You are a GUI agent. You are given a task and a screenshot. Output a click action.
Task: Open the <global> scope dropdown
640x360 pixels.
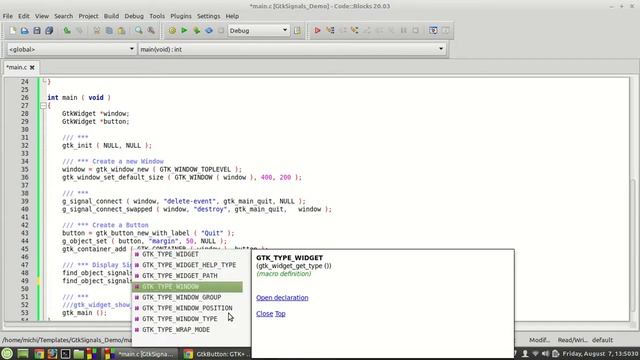[71, 49]
